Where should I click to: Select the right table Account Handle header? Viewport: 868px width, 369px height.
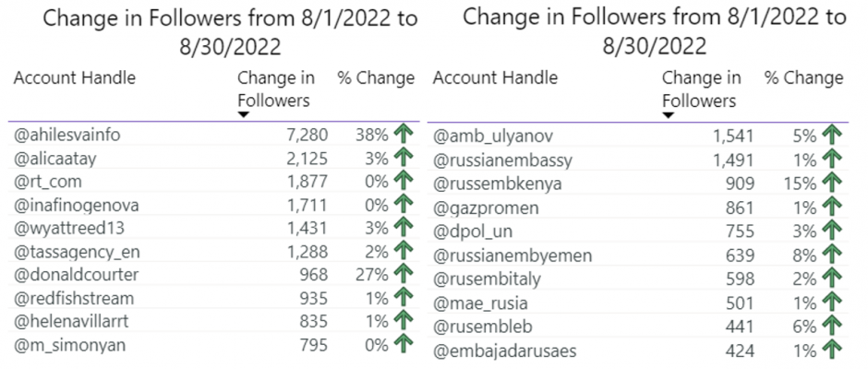point(495,78)
